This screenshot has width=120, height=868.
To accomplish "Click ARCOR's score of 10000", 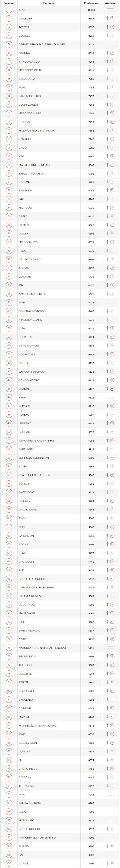I will click(91, 10).
